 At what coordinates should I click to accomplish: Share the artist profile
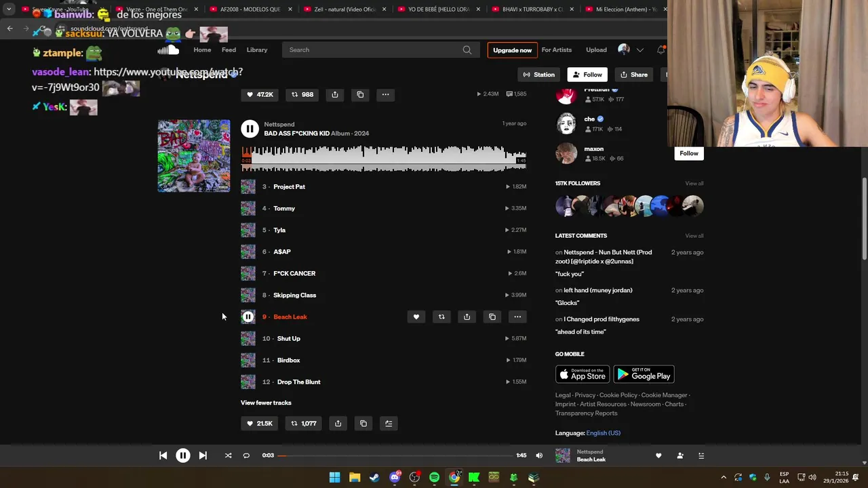634,75
